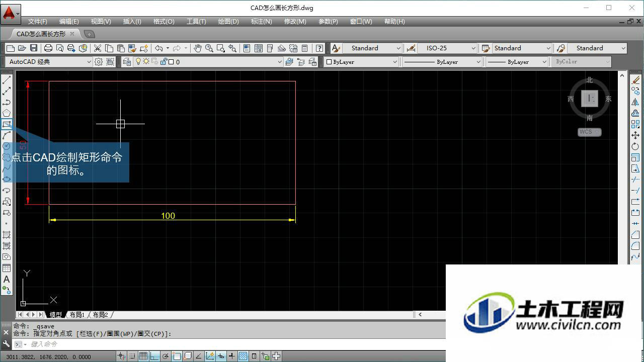The image size is (644, 362).
Task: Open the table style Standard dropdown
Action: (x=548, y=48)
